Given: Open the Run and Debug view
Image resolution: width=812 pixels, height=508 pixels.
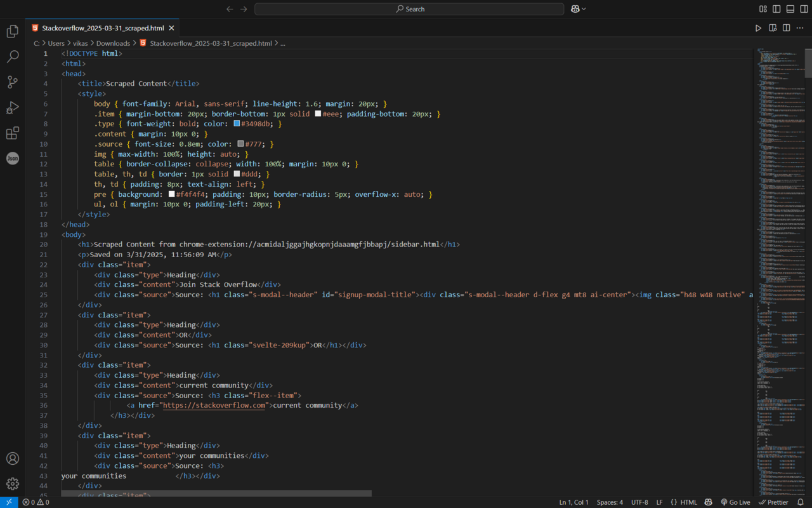Looking at the screenshot, I should [x=12, y=107].
